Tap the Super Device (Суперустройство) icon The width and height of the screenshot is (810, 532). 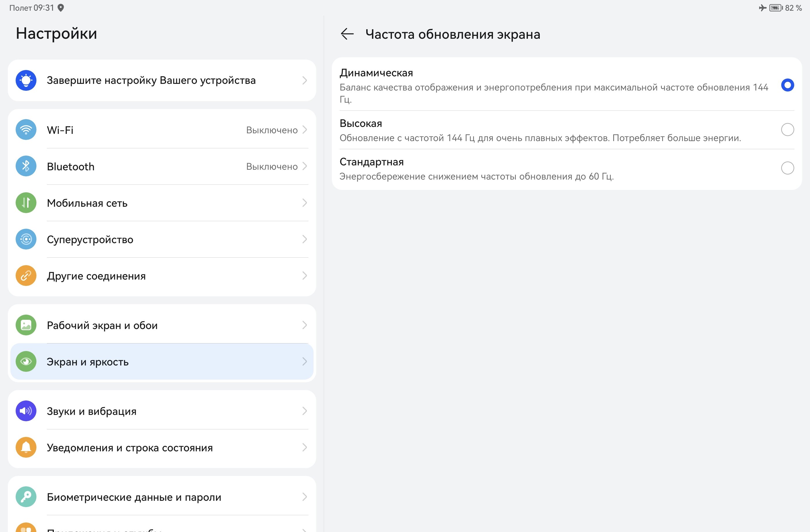[26, 239]
